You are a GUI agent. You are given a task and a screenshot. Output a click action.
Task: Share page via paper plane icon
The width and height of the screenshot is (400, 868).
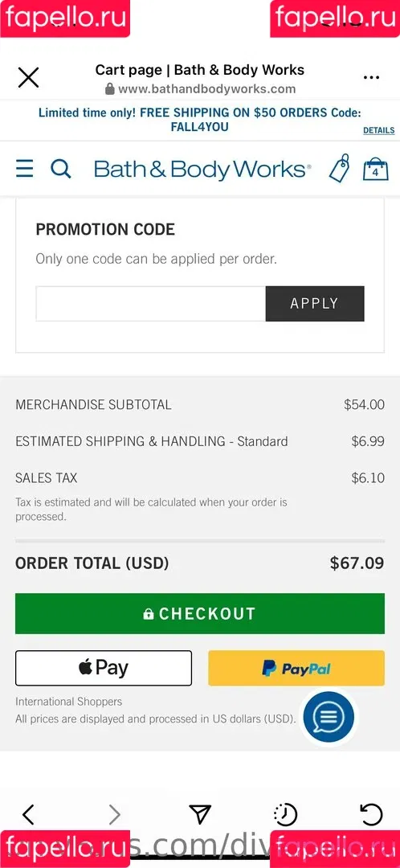[x=200, y=813]
